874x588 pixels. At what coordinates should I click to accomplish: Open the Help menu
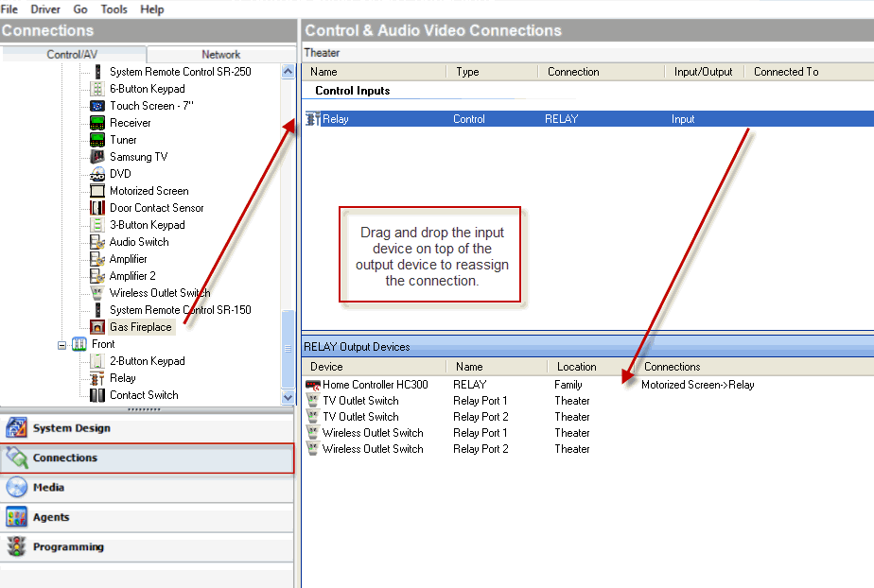click(x=151, y=9)
